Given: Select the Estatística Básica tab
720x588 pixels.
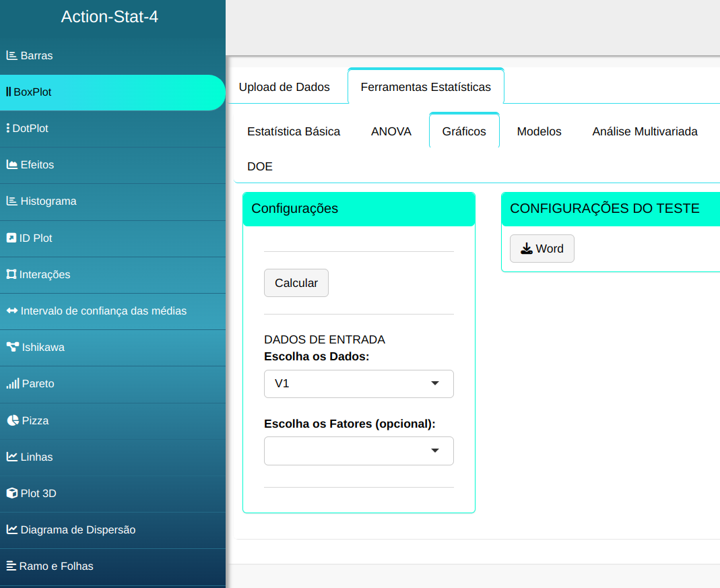Looking at the screenshot, I should [x=294, y=131].
